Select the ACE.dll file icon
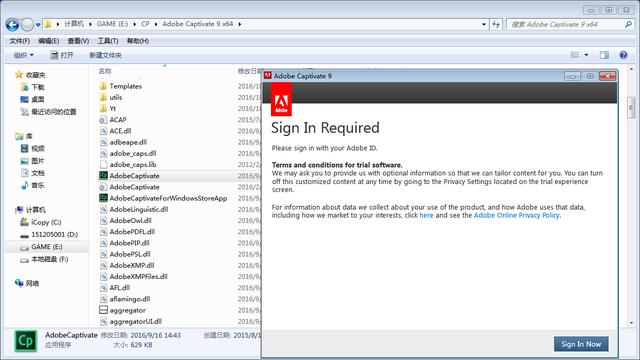Viewport: 640px width, 360px height. tap(103, 131)
